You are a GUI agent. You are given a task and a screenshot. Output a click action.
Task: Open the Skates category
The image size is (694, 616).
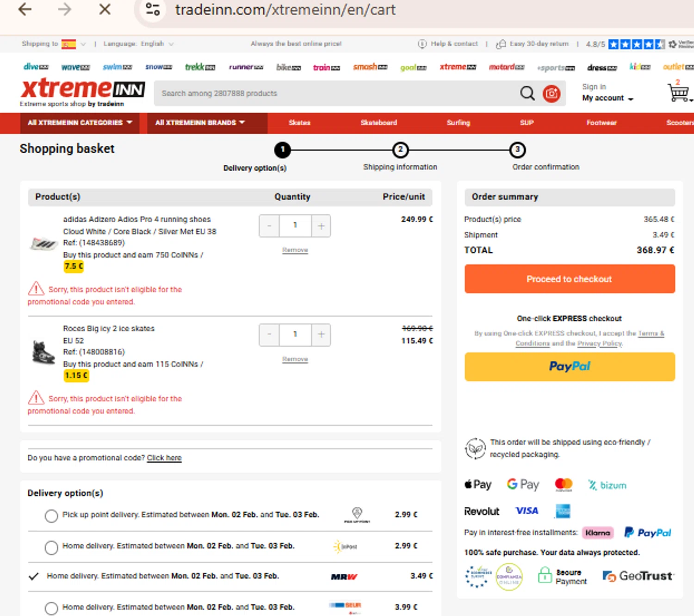pyautogui.click(x=299, y=123)
